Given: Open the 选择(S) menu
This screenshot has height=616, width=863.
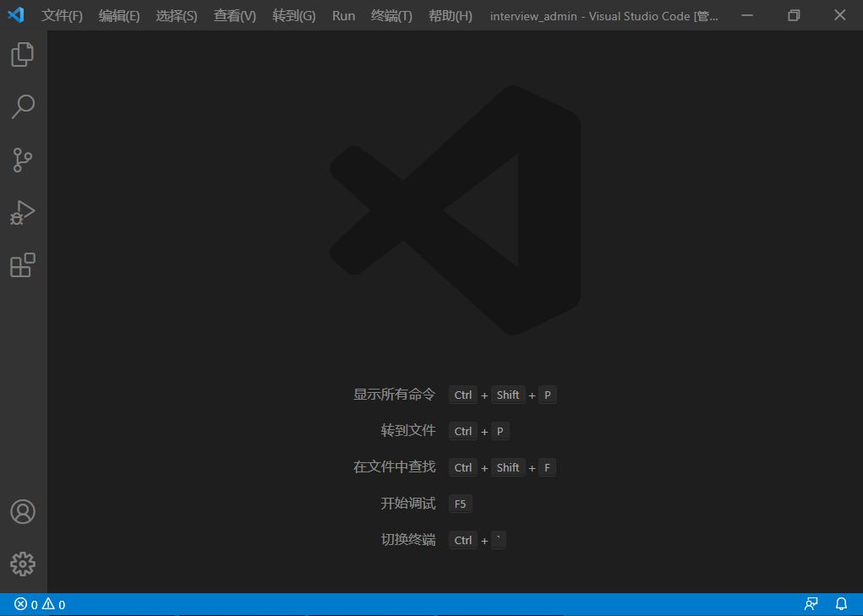Looking at the screenshot, I should click(176, 16).
